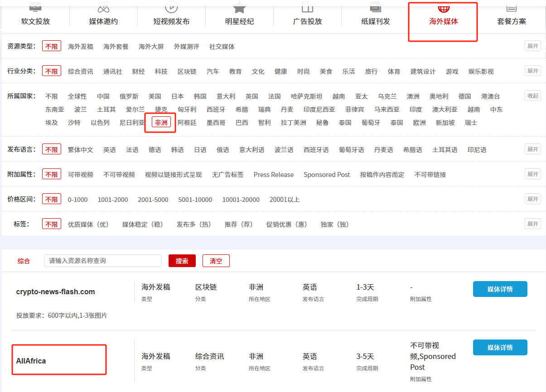
Task: Select 非洲 in the 所属国家 filter
Action: (161, 123)
